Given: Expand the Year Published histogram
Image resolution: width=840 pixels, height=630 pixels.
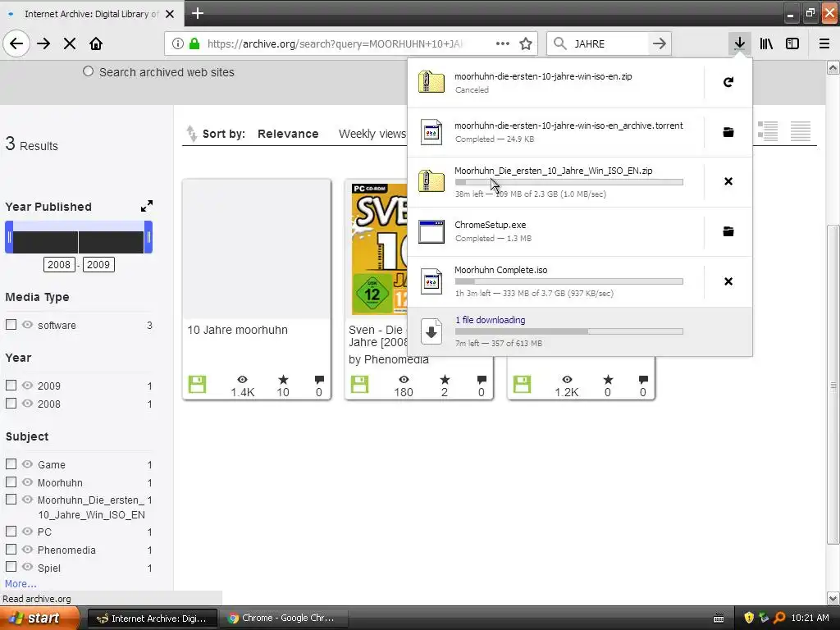Looking at the screenshot, I should click(146, 206).
